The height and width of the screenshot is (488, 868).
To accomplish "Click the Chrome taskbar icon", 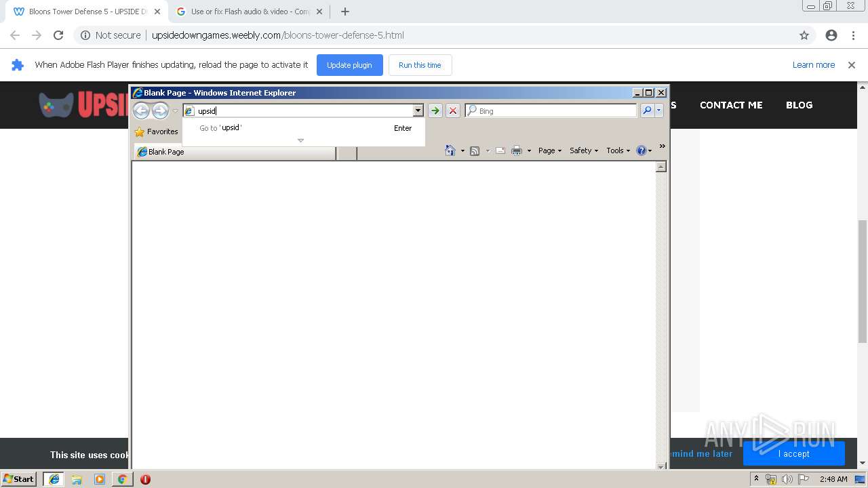I will tap(122, 479).
